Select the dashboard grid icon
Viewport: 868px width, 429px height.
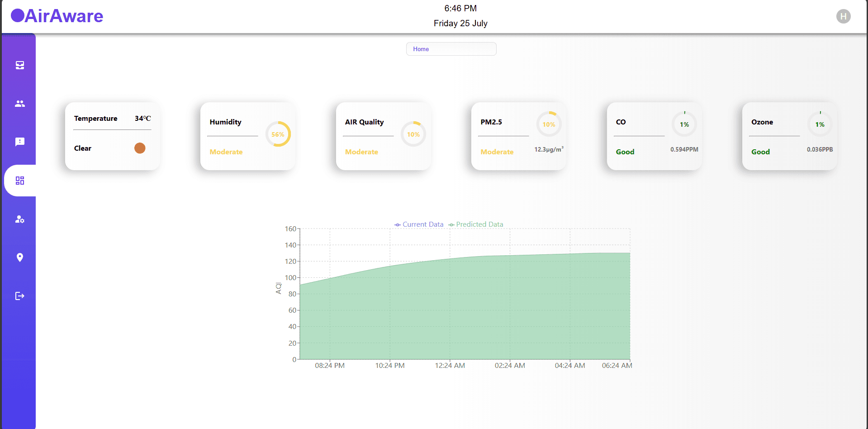coord(20,181)
